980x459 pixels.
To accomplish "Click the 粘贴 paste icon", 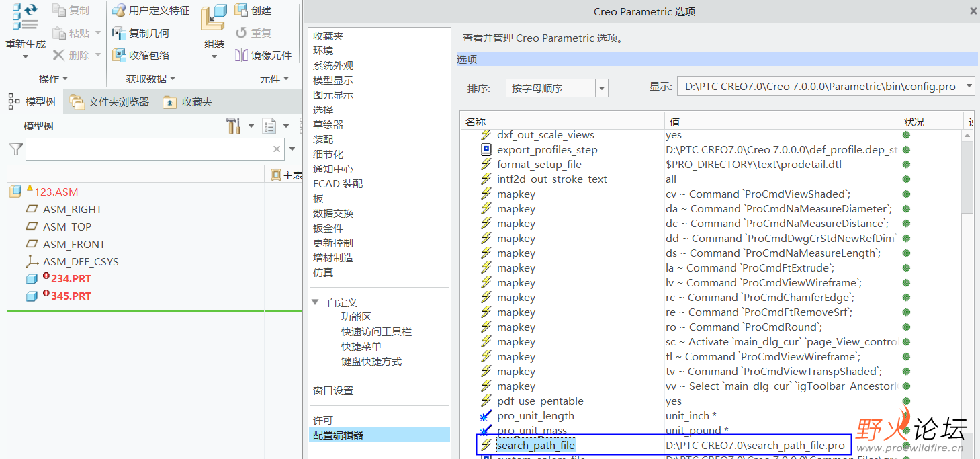I will click(59, 32).
